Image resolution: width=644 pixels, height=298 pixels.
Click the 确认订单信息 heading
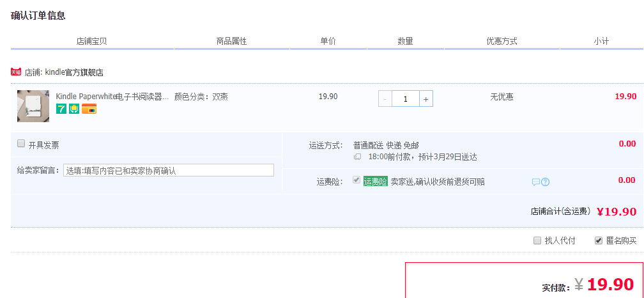(38, 15)
